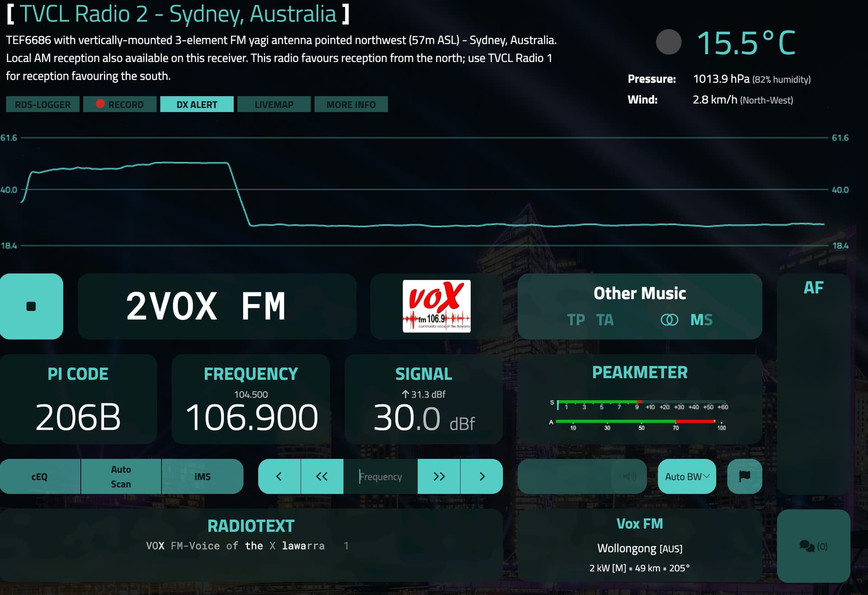Tune up with single right arrow
This screenshot has height=595, width=868.
[481, 476]
